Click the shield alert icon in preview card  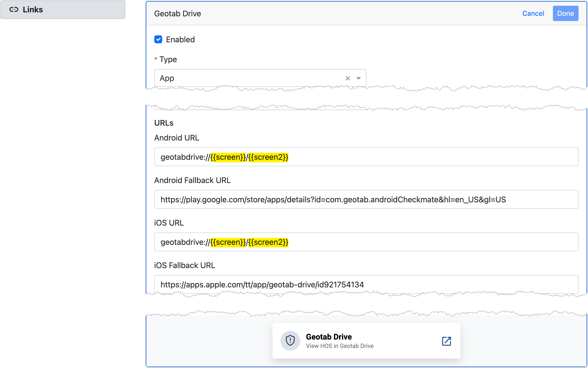(x=290, y=341)
